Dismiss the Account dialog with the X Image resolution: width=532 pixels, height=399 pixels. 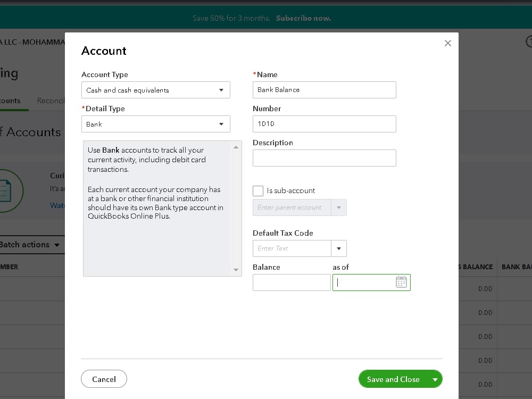(x=447, y=43)
